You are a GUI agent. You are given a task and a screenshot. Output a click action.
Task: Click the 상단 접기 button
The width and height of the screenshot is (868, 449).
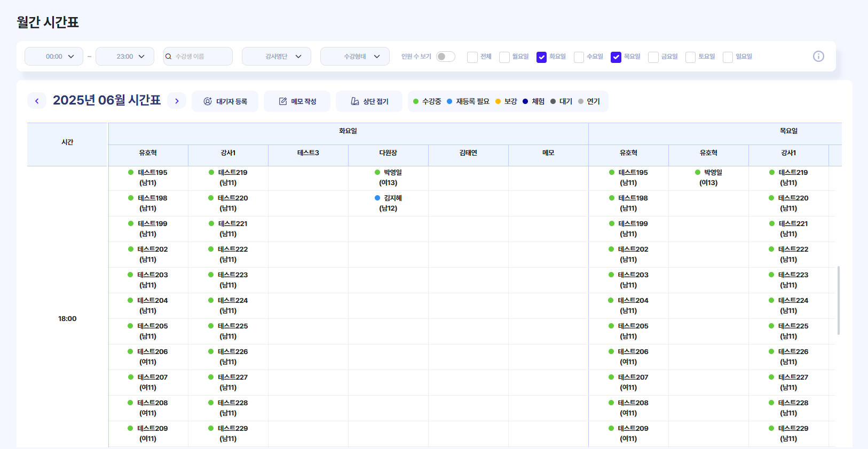pos(369,101)
